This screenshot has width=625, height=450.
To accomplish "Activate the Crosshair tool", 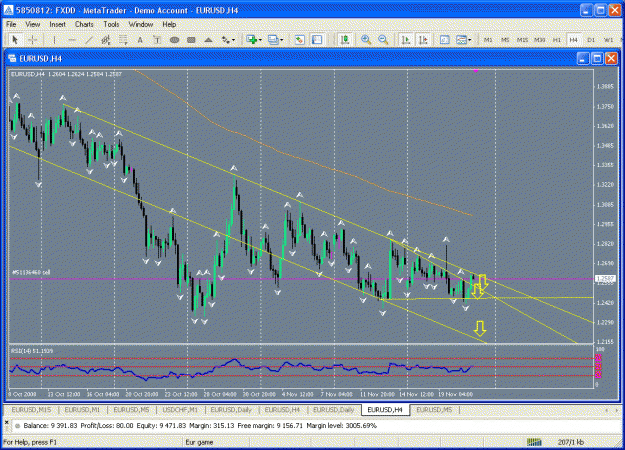I will click(33, 39).
